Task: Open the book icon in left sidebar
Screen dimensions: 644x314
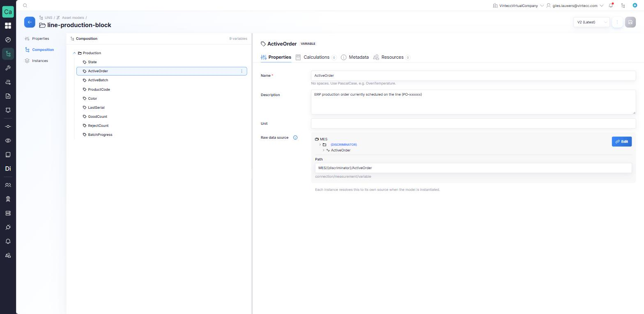Action: click(x=8, y=154)
